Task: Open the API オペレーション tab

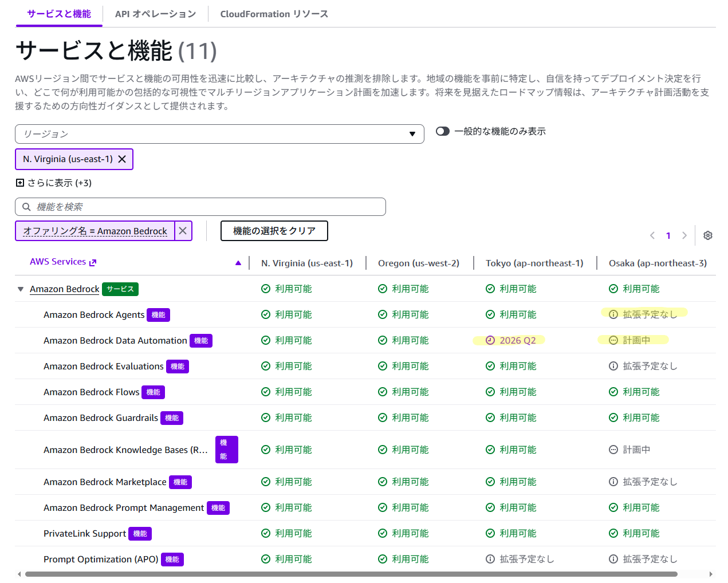Action: coord(155,14)
